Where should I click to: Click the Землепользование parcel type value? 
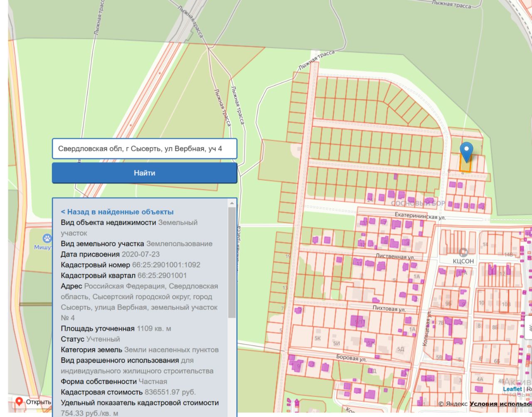(x=179, y=244)
